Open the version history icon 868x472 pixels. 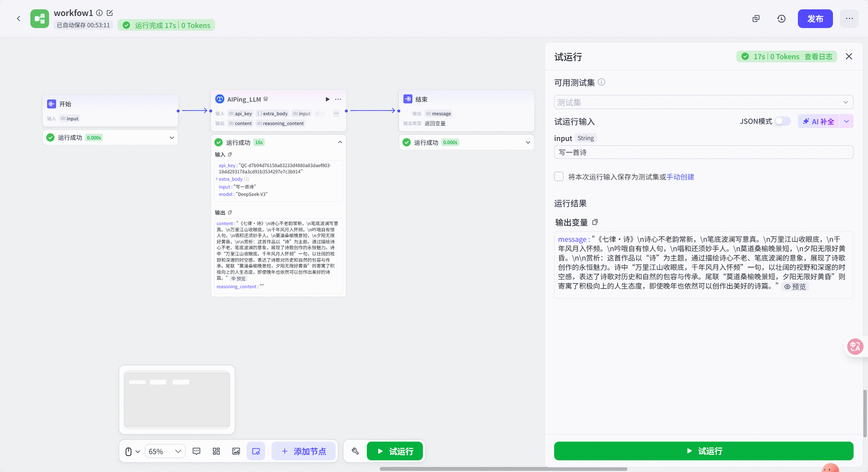[781, 18]
